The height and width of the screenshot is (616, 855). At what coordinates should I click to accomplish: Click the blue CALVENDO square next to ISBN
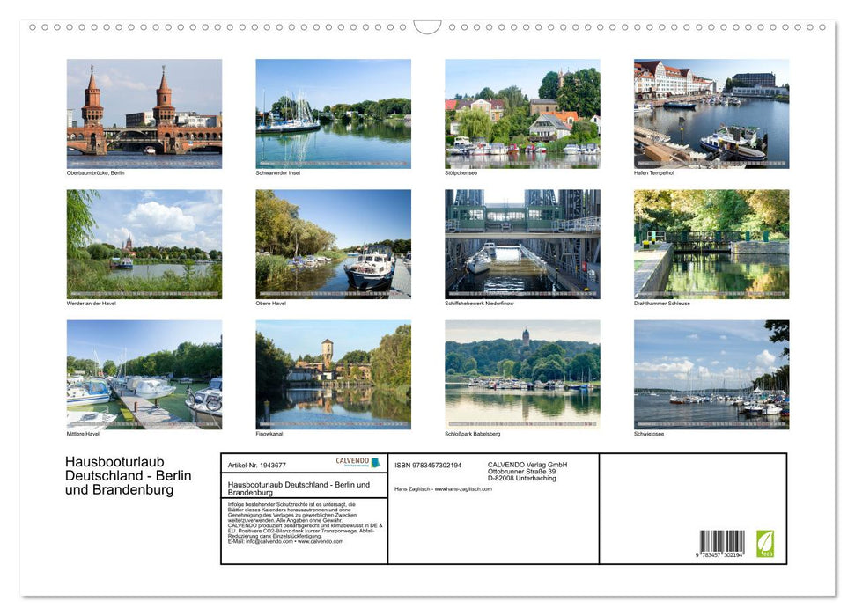click(375, 462)
